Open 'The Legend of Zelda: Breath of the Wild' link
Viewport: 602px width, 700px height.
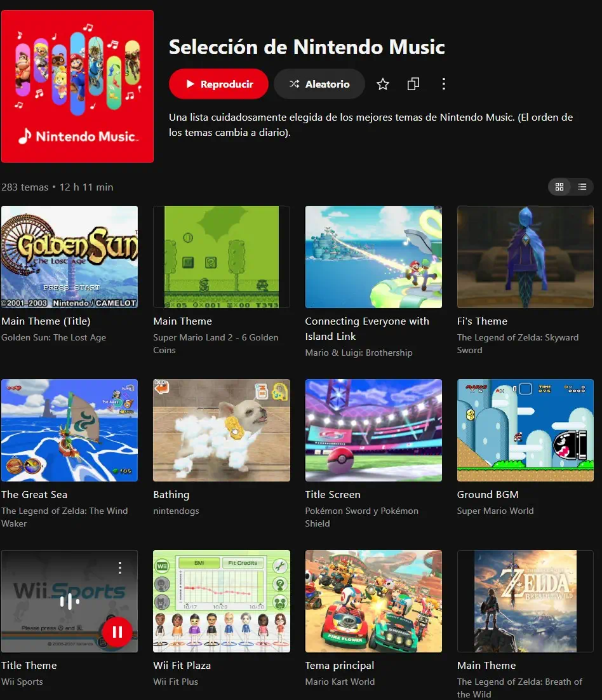[519, 688]
